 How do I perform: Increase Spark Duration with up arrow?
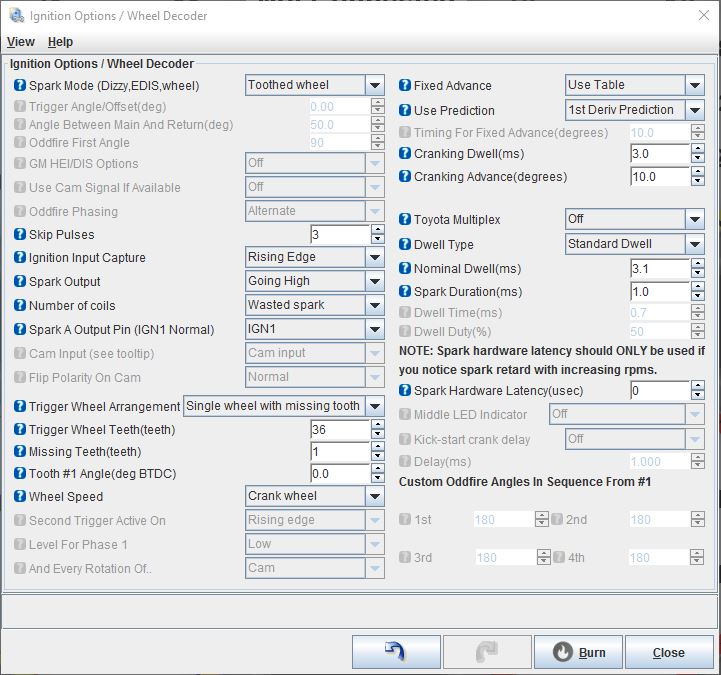[698, 286]
